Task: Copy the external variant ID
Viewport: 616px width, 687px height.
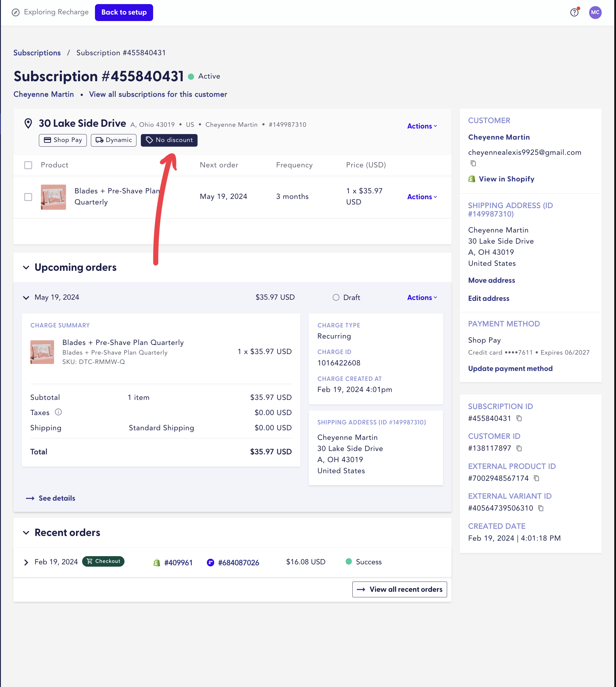Action: (541, 509)
